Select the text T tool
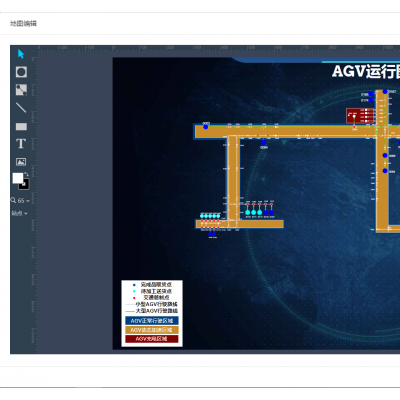 pos(21,144)
